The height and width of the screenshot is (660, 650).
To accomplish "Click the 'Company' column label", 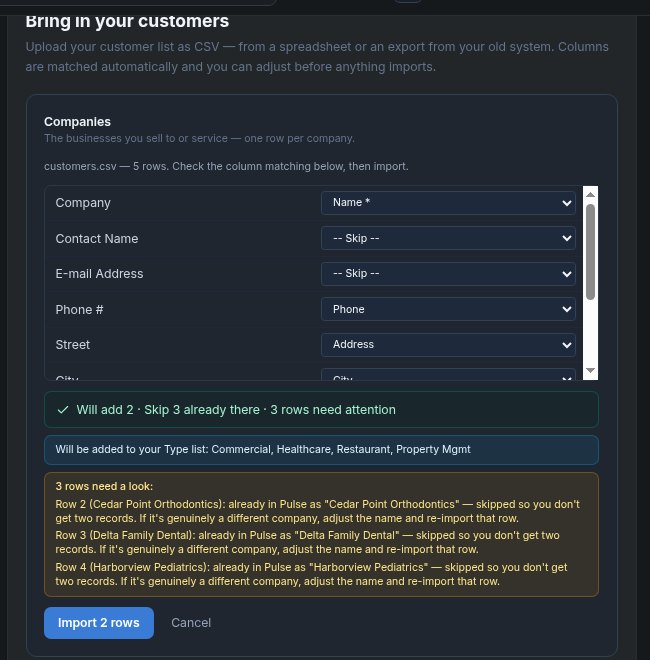I will (83, 203).
